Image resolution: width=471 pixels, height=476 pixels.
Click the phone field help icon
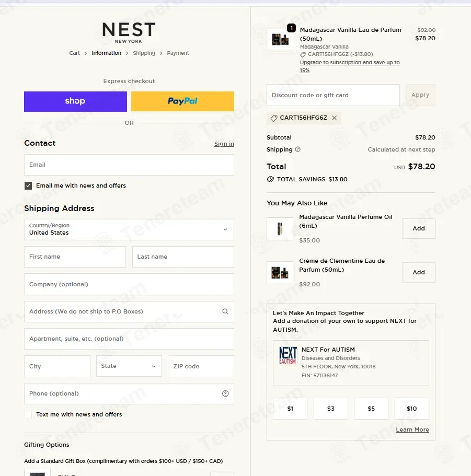pyautogui.click(x=225, y=393)
